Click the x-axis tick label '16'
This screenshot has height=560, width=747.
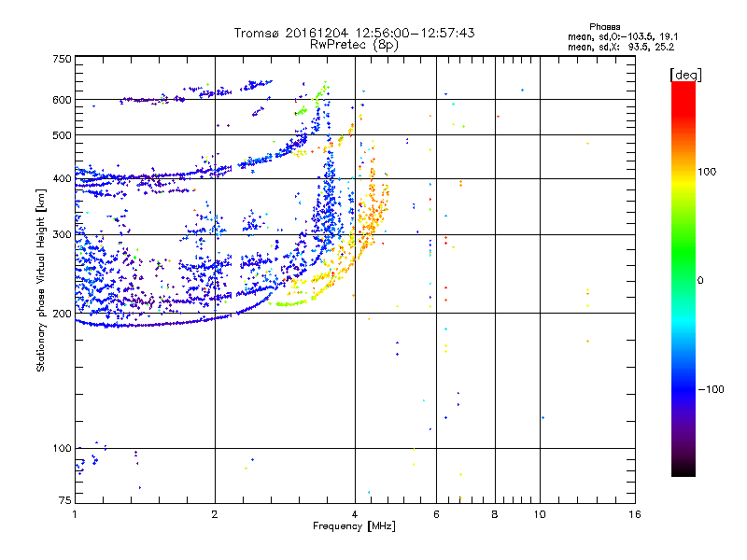click(x=635, y=514)
